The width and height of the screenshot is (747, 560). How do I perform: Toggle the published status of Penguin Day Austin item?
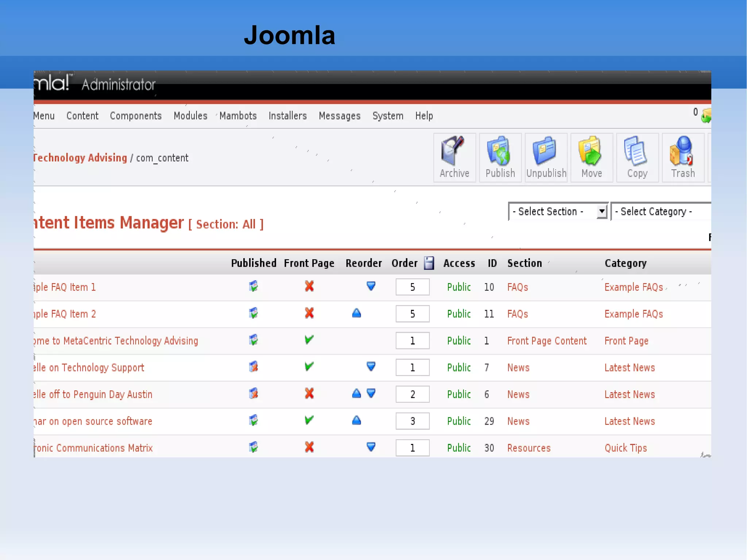click(x=253, y=394)
